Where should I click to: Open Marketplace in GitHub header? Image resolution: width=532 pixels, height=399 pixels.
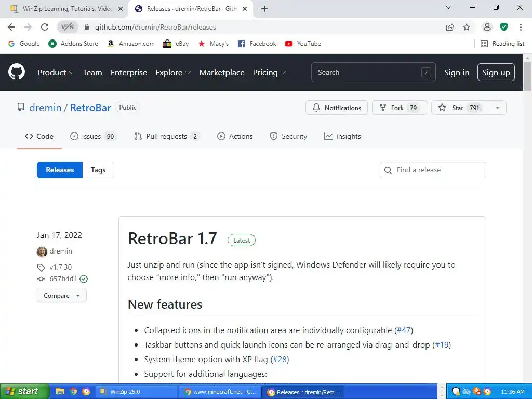click(222, 72)
